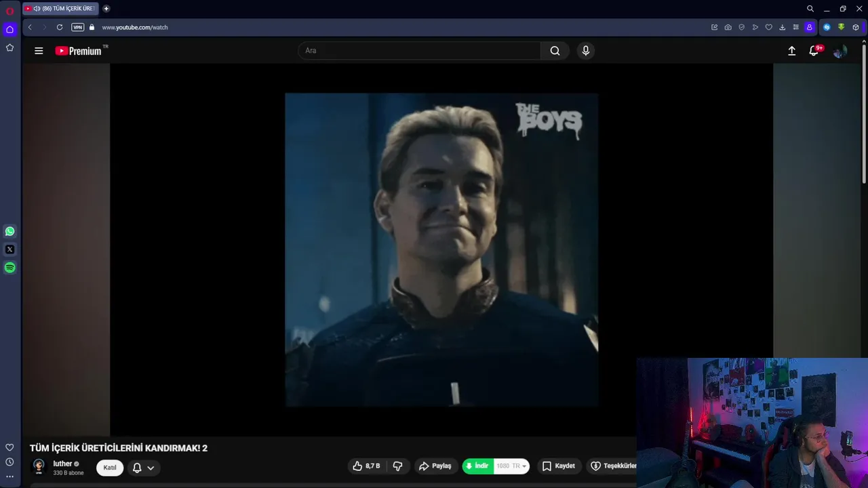Select the YouTube video browser tab
This screenshot has width=868, height=488.
pyautogui.click(x=61, y=8)
